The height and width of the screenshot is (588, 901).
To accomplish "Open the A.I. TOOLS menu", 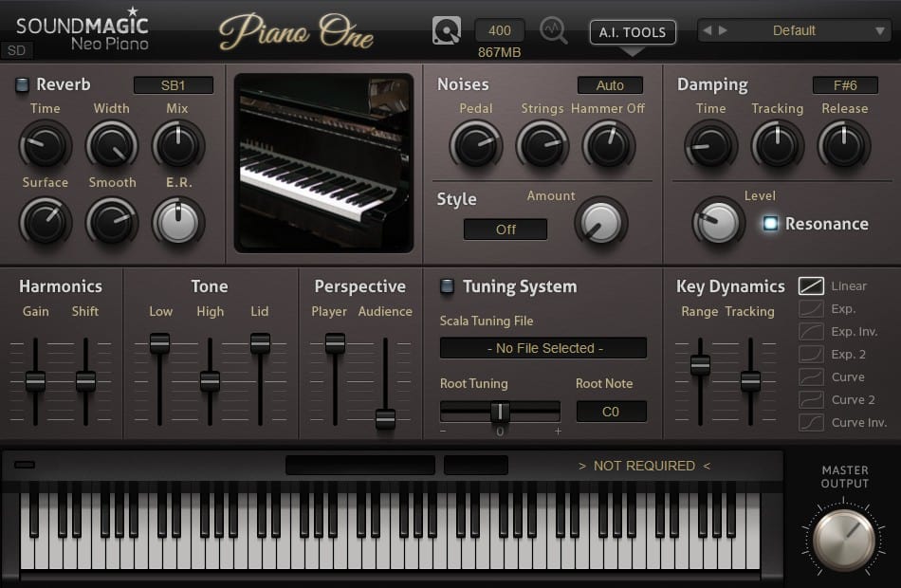I will (633, 31).
